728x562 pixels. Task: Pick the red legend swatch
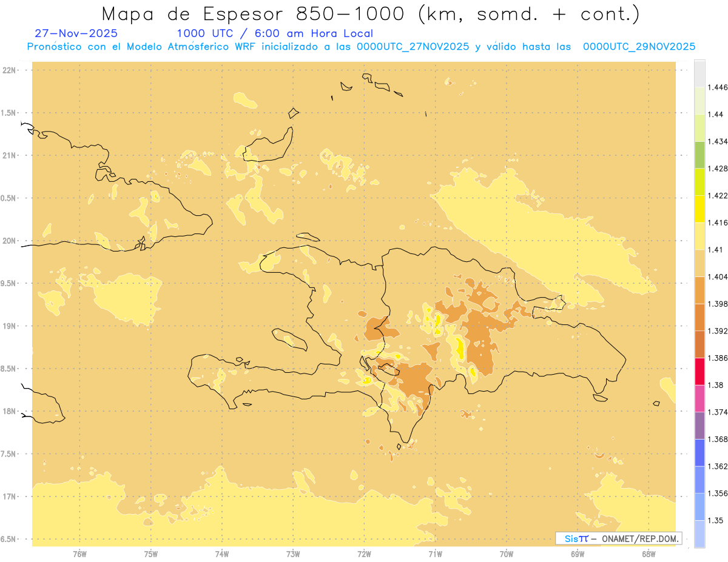click(699, 371)
